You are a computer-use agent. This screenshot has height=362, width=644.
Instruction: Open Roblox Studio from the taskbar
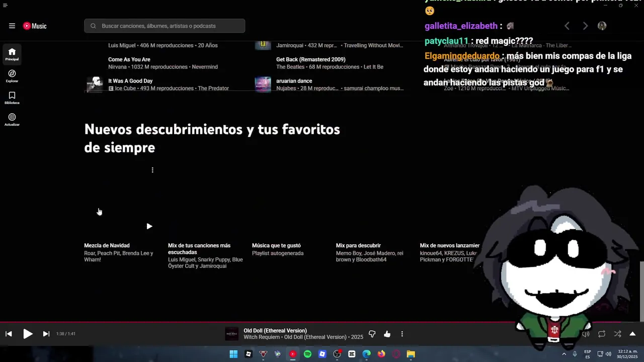point(248,354)
